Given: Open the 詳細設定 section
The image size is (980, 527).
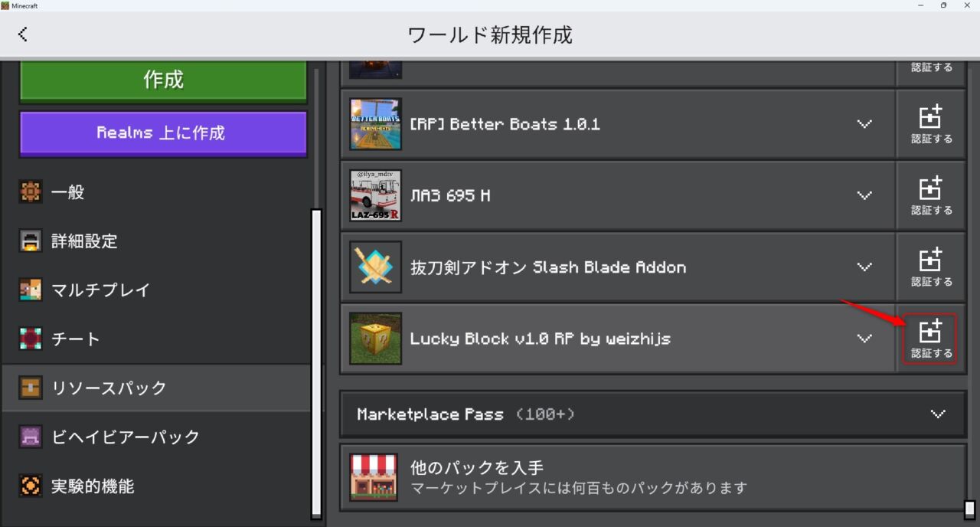Looking at the screenshot, I should click(157, 241).
